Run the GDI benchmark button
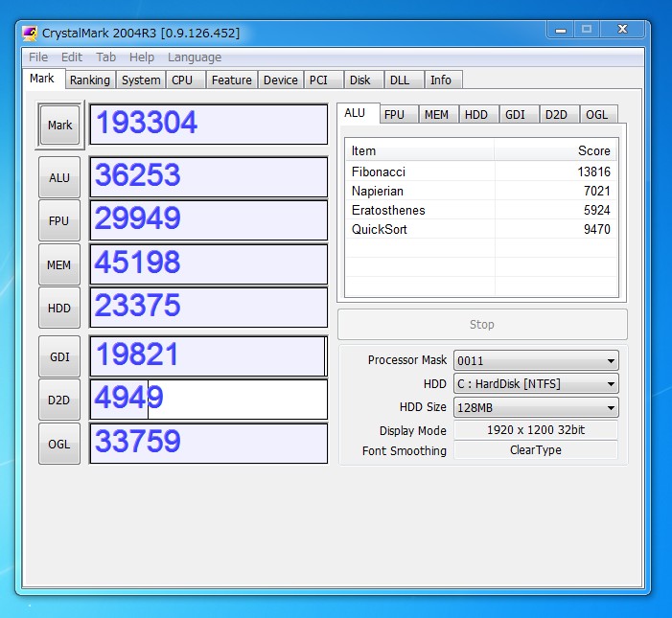The image size is (672, 618). (59, 356)
